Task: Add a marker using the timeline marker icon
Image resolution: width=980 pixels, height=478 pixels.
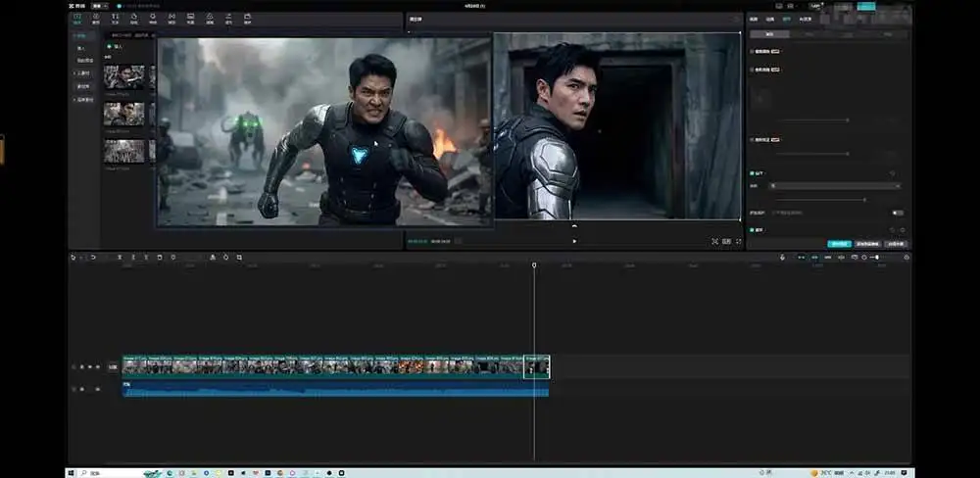Action: click(x=173, y=257)
